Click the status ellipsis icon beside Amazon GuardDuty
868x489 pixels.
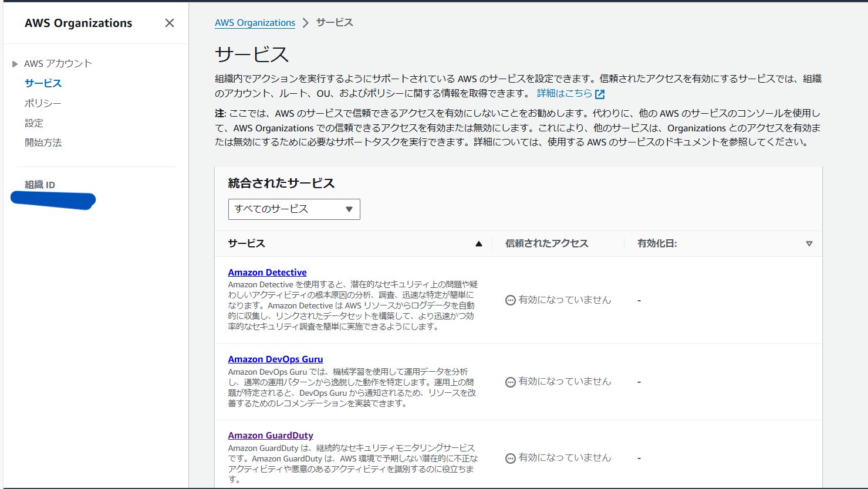(x=509, y=458)
